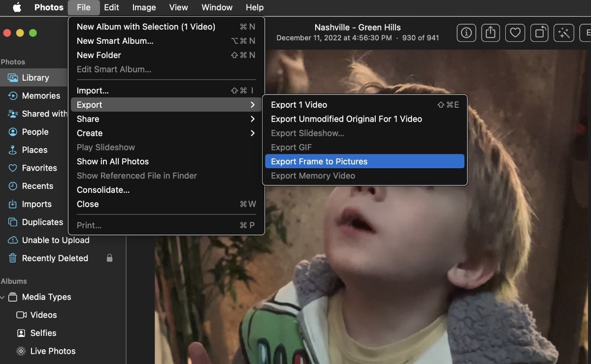Open Live Photos under Media Types
Image resolution: width=591 pixels, height=364 pixels.
[x=53, y=351]
